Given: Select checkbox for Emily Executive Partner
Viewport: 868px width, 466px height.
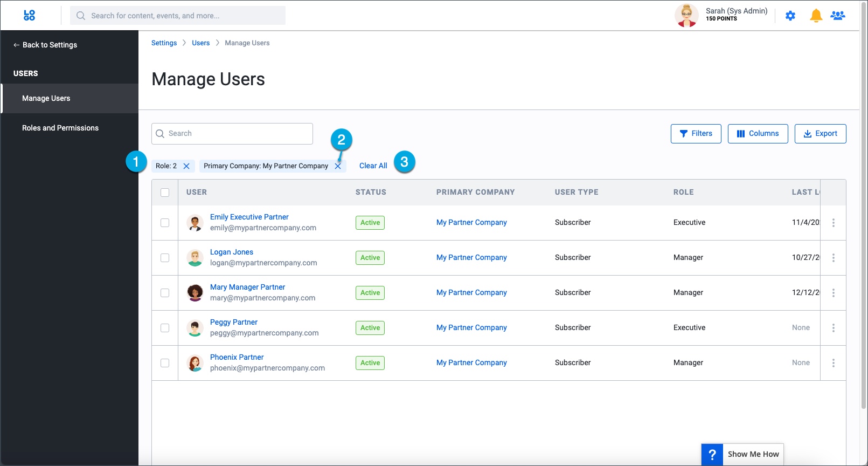Looking at the screenshot, I should [x=165, y=223].
